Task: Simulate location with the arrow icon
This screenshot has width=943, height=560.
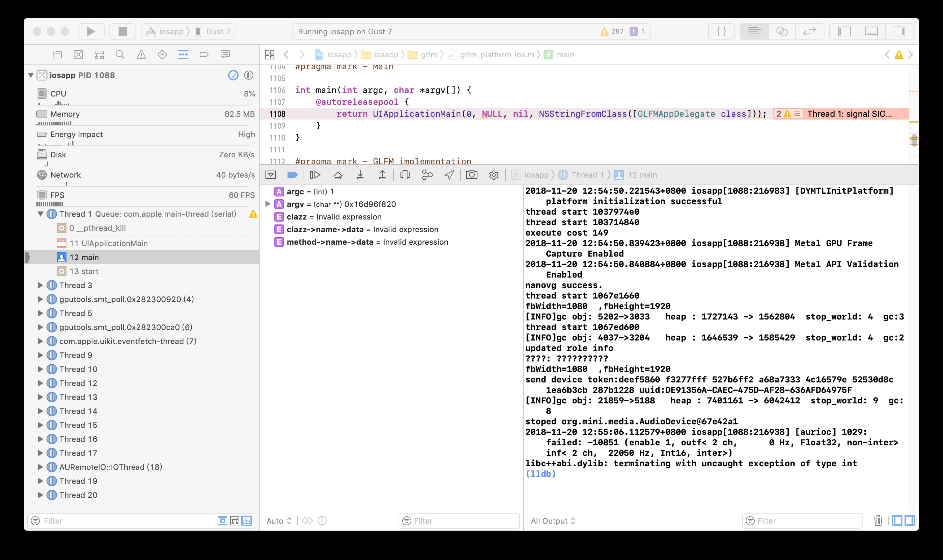Action: pyautogui.click(x=448, y=174)
